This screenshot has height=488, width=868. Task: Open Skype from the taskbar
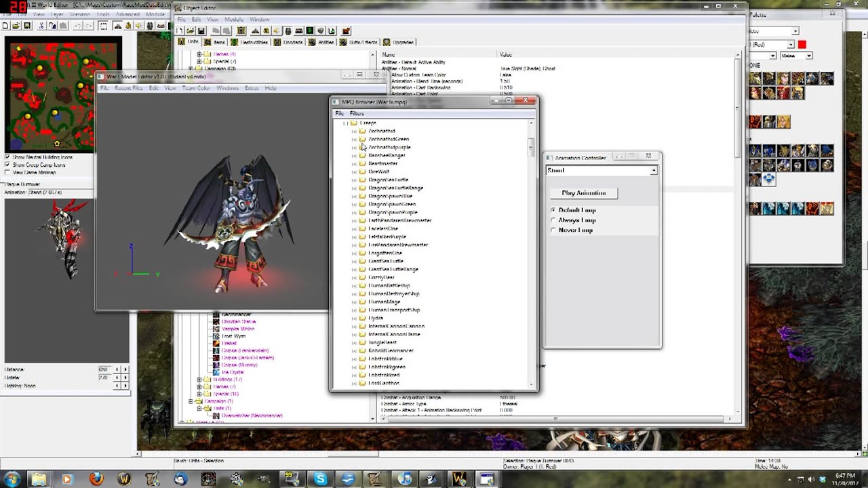click(x=320, y=479)
